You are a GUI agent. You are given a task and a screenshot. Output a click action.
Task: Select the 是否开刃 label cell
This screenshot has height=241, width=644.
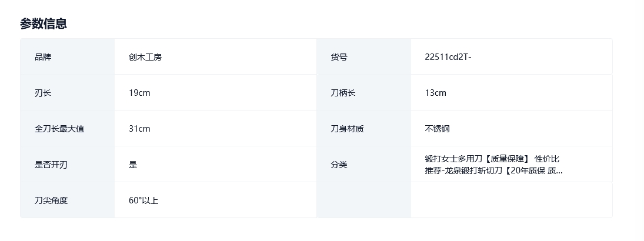pyautogui.click(x=68, y=164)
